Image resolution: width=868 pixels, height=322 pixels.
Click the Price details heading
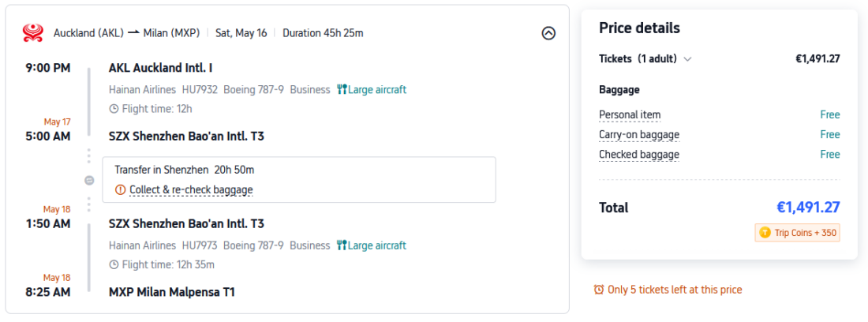click(639, 28)
